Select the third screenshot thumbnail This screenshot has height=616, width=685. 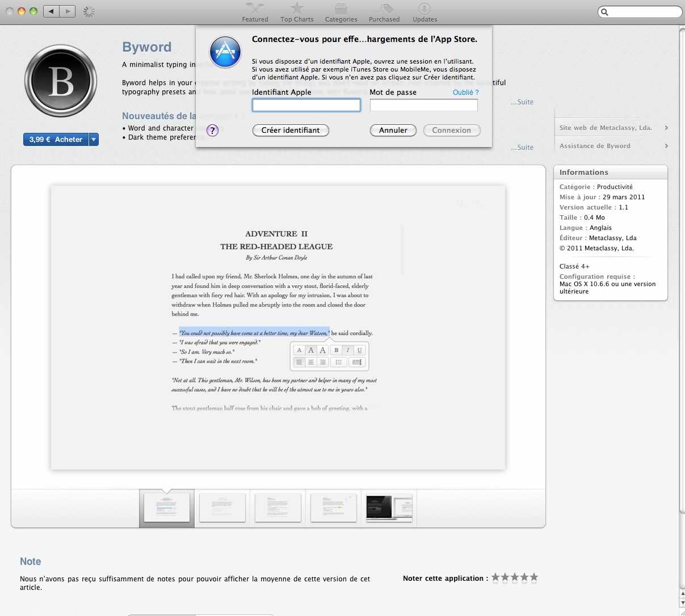278,508
